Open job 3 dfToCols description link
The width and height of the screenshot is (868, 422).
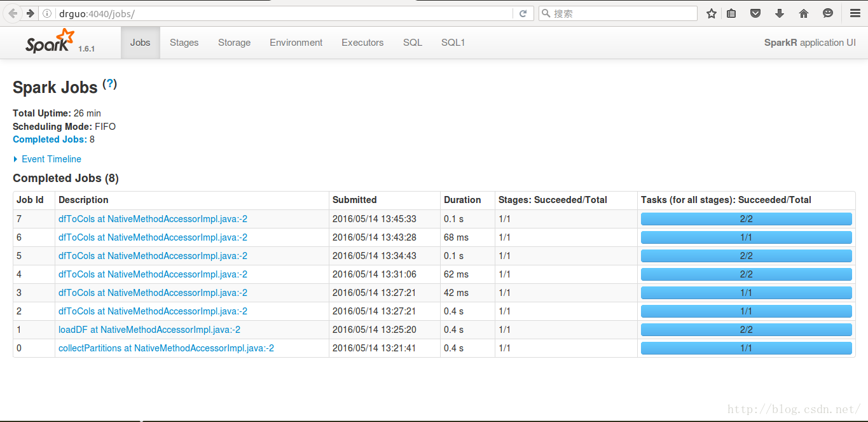point(153,293)
